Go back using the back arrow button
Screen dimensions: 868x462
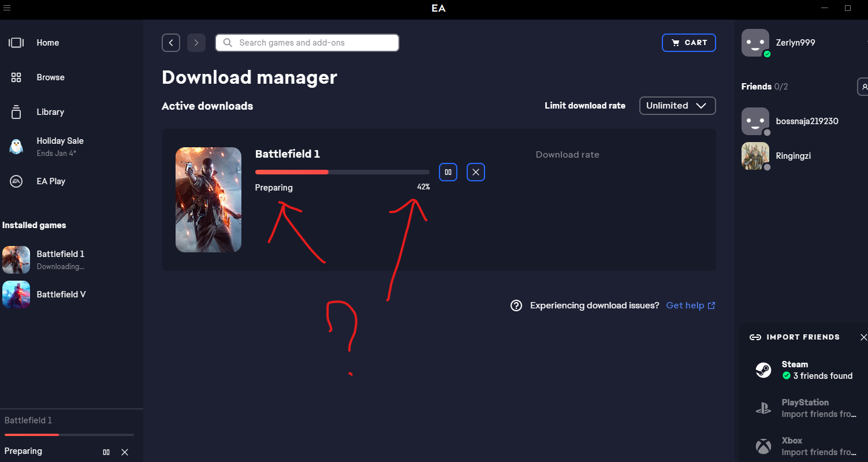(x=171, y=43)
